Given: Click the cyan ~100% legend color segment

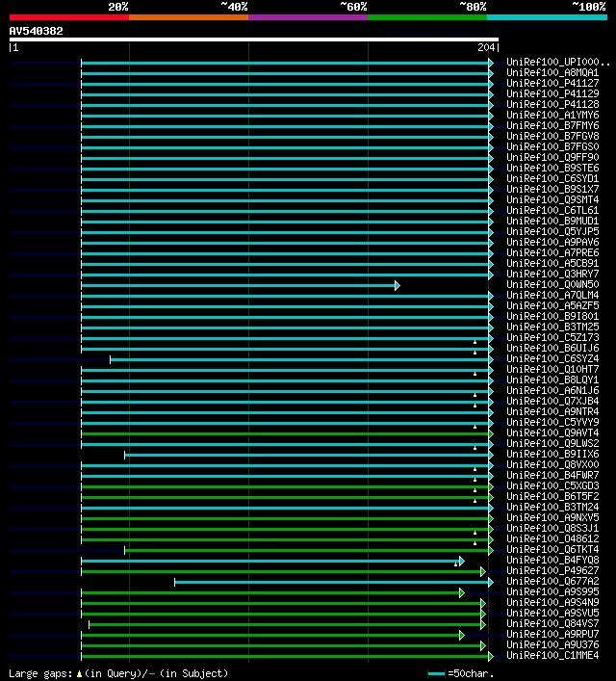Looking at the screenshot, I should coord(547,17).
